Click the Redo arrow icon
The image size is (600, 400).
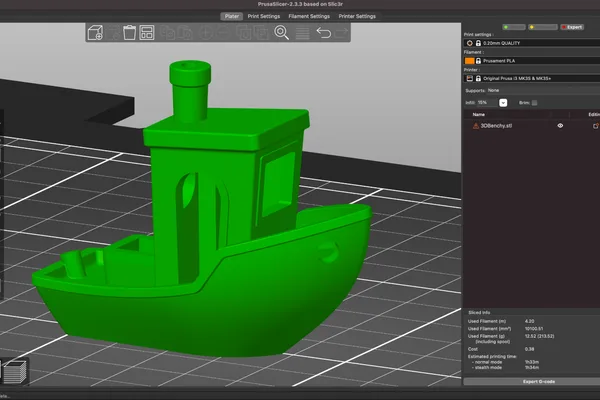pos(341,33)
